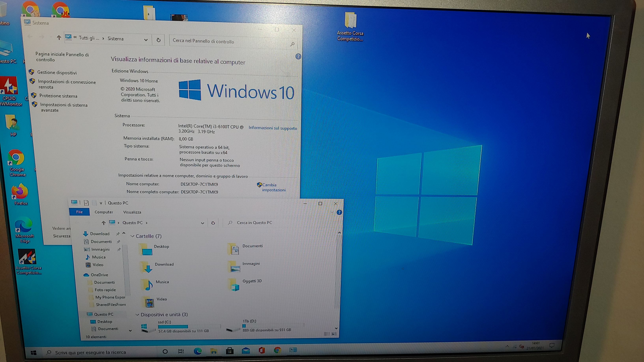Open Microsoft Edge from the taskbar
The height and width of the screenshot is (362, 644).
198,351
